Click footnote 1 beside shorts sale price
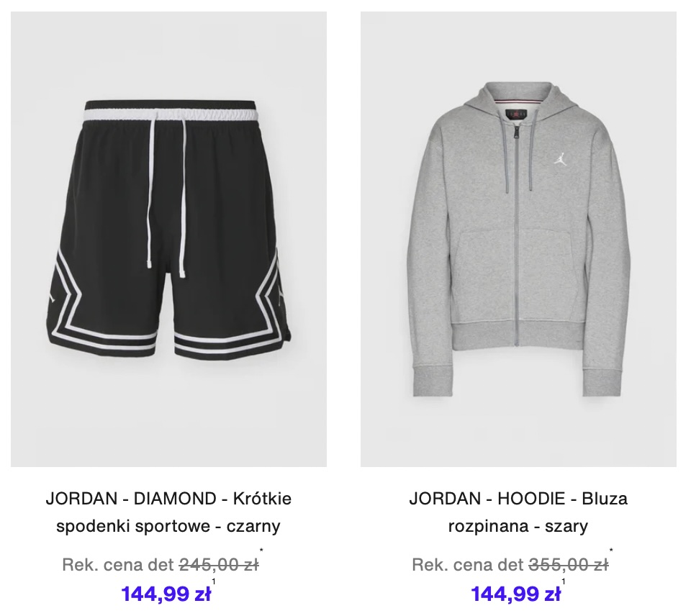The height and width of the screenshot is (616, 691). pos(214,581)
